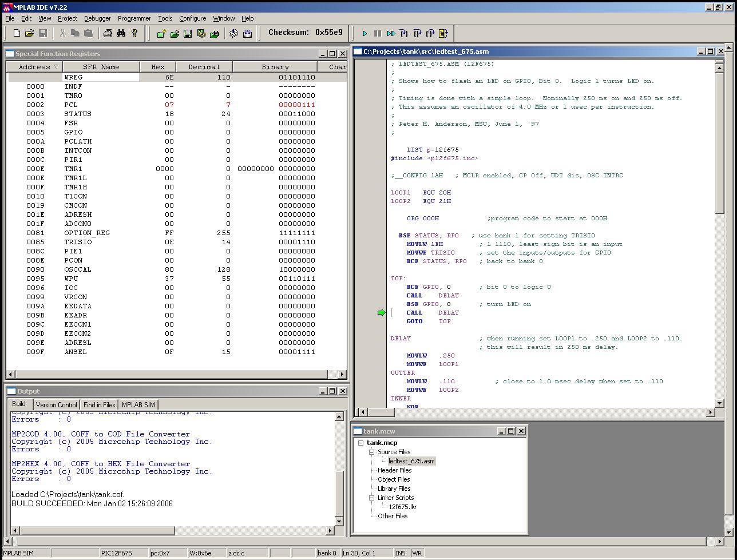Open the View menu
The height and width of the screenshot is (560, 737).
click(x=45, y=18)
